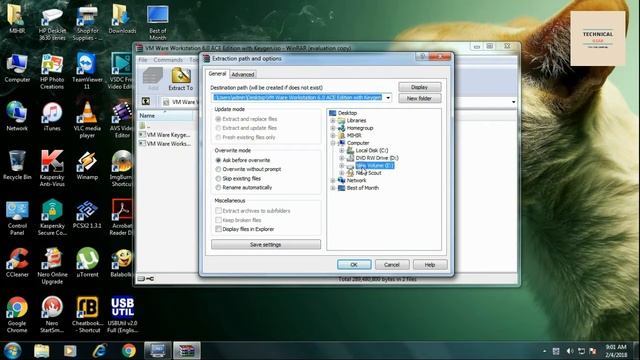Screen dimensions: 640x360
Task: Click the Extract To toolbar icon in WinRAR
Action: click(181, 79)
